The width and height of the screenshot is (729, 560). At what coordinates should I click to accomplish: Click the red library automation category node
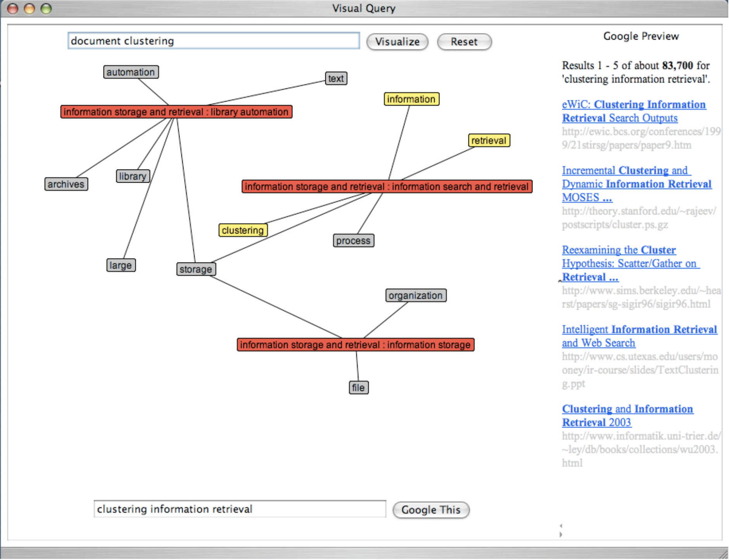pyautogui.click(x=176, y=112)
